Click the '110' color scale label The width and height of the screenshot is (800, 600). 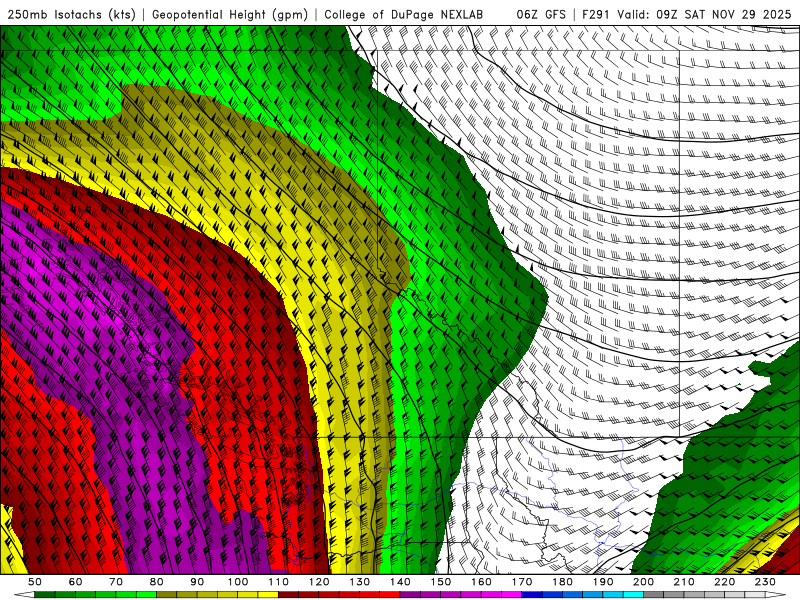point(279,582)
